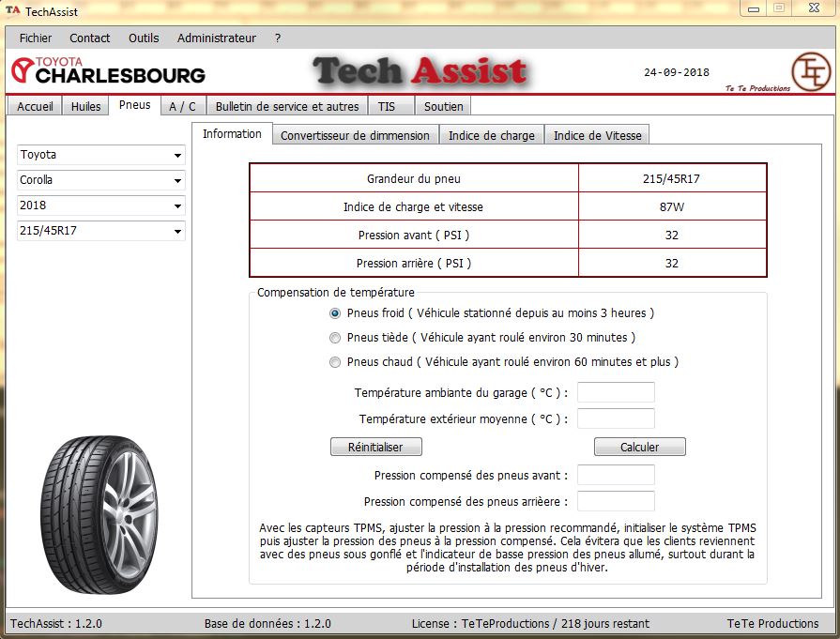The image size is (840, 639).
Task: Click the Tech Assist banner logo
Action: click(420, 71)
